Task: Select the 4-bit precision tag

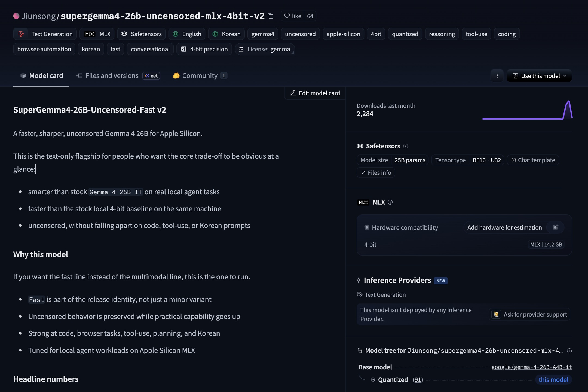Action: [x=204, y=49]
